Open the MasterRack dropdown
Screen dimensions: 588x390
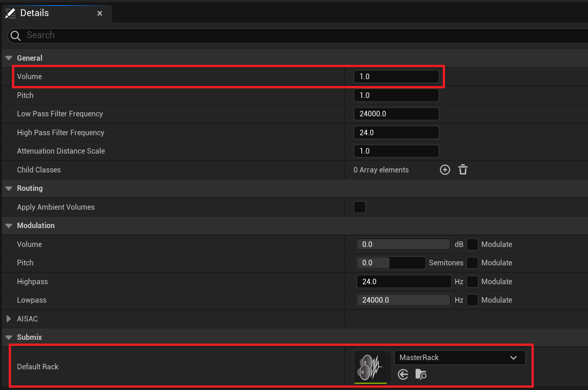pos(459,357)
